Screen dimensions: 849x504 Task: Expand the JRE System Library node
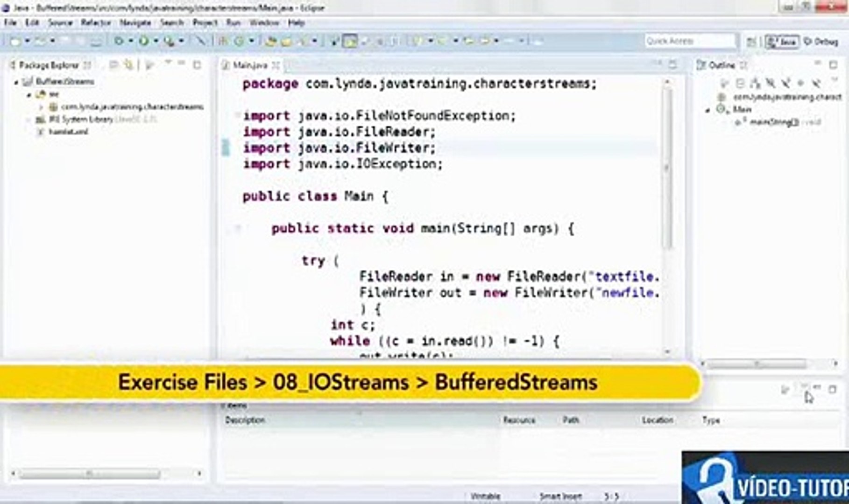[28, 120]
